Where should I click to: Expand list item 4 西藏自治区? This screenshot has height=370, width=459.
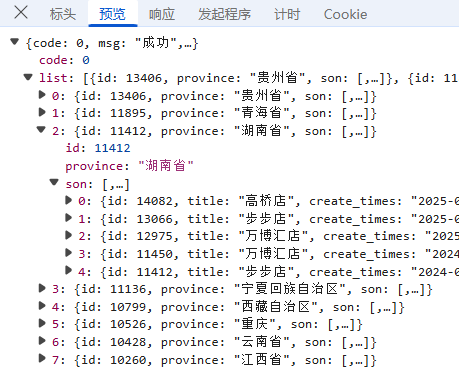tap(42, 306)
